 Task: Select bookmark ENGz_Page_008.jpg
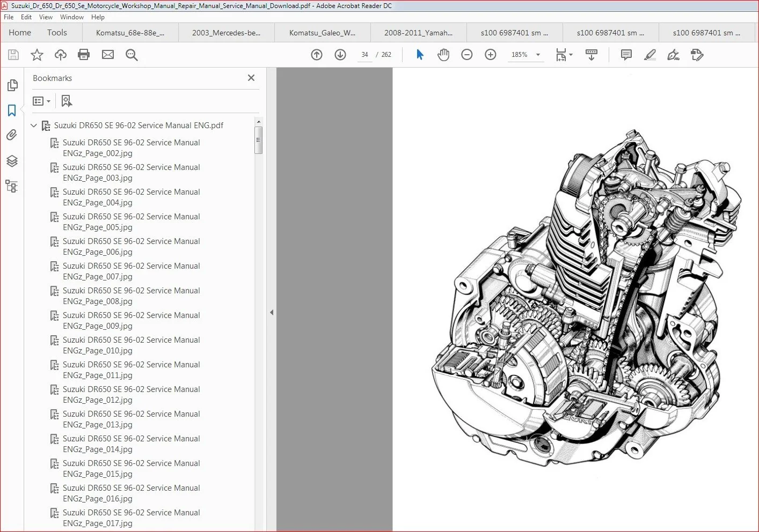[x=131, y=296]
